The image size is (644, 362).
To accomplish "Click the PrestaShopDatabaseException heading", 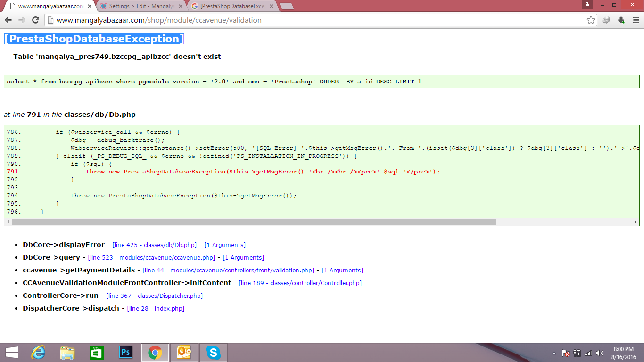I will click(94, 39).
